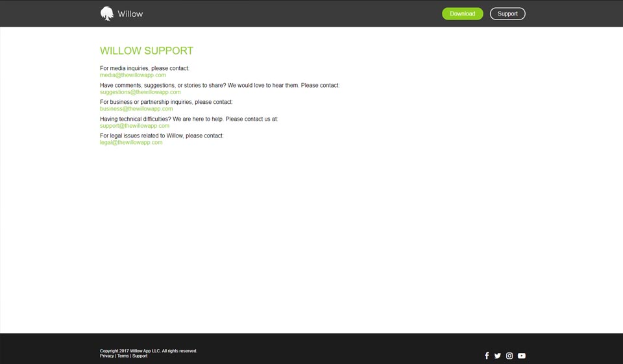
Task: Visit the Twitter profile icon
Action: [498, 356]
